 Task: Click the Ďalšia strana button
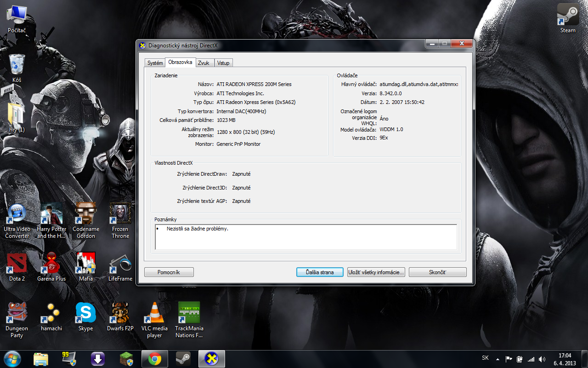pos(320,272)
